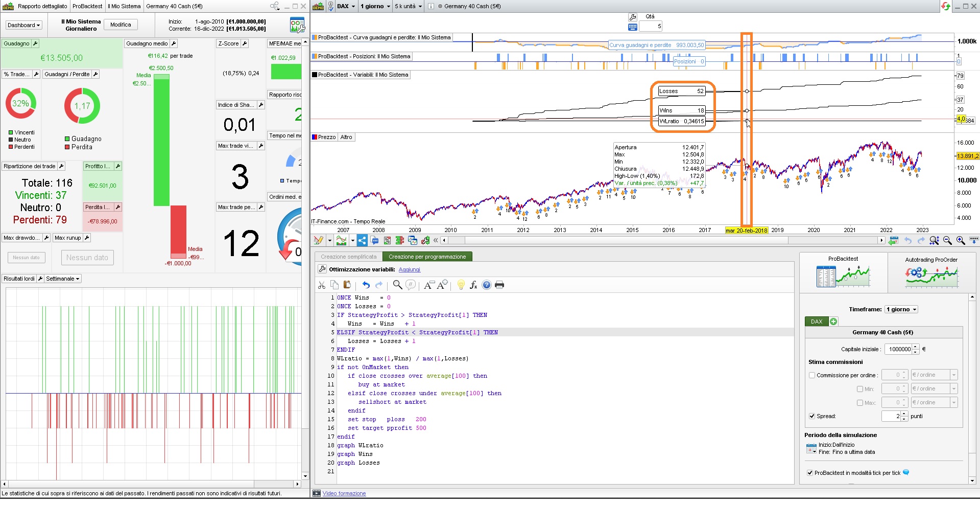Open the blue help question mark
The height and width of the screenshot is (527, 980).
tap(487, 285)
